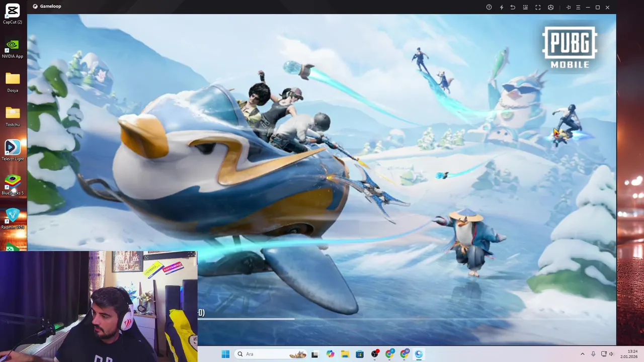Click the Gameloop logo in title bar
This screenshot has height=362, width=644.
coord(35,7)
